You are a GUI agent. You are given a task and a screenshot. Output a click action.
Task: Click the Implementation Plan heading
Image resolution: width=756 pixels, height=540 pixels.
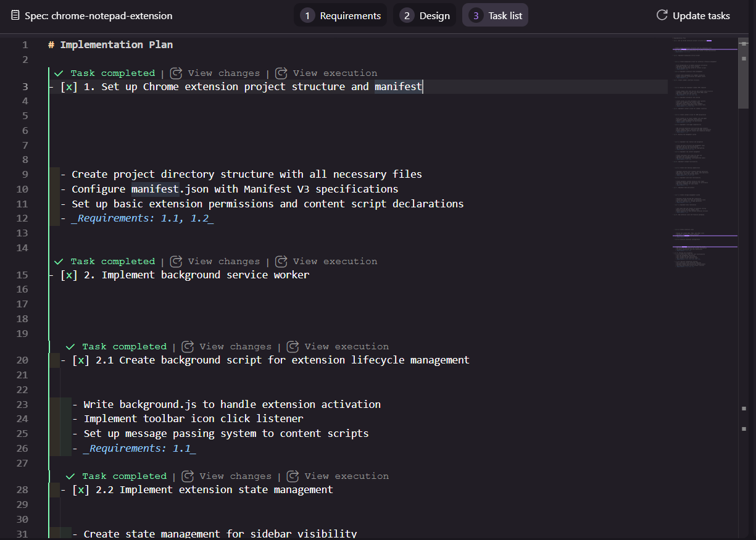[x=110, y=44]
